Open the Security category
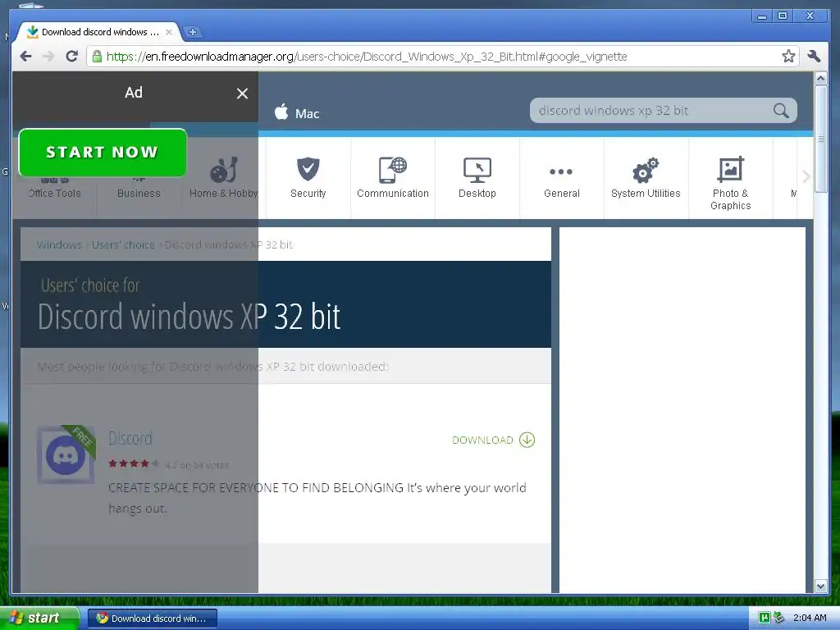 coord(308,178)
